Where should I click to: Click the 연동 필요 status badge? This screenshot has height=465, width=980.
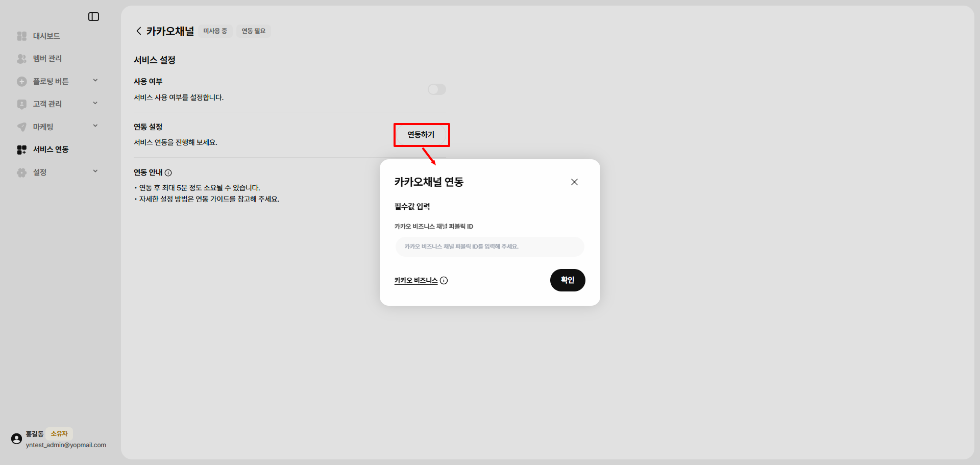[x=254, y=31]
